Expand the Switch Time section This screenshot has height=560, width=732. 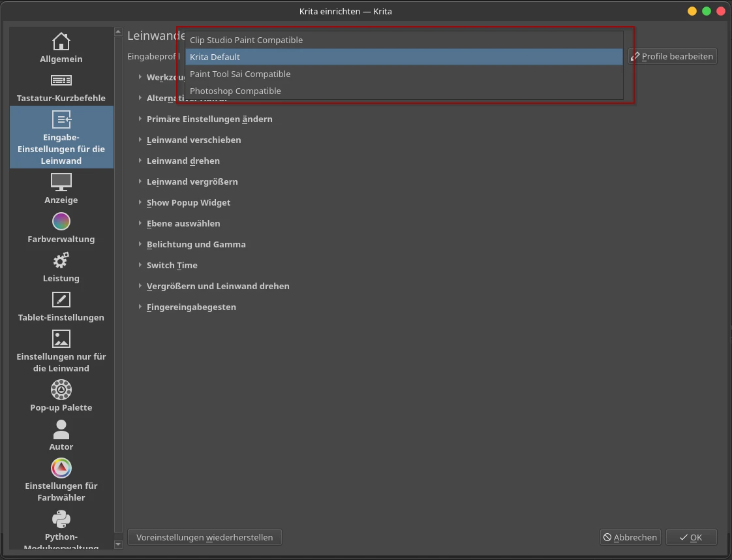[x=168, y=265]
